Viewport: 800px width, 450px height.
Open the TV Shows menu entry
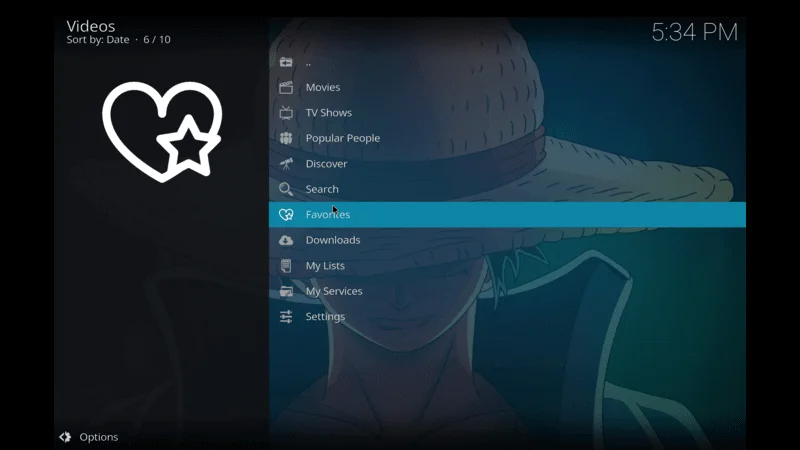click(x=507, y=113)
